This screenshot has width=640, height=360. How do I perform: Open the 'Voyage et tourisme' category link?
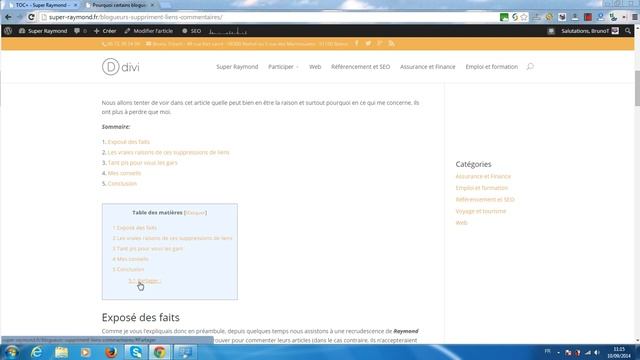coord(481,211)
